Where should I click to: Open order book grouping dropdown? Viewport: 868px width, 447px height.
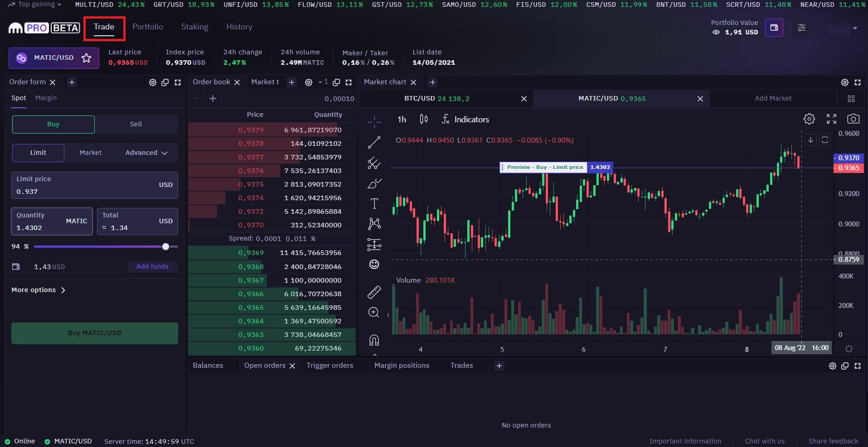[x=323, y=82]
